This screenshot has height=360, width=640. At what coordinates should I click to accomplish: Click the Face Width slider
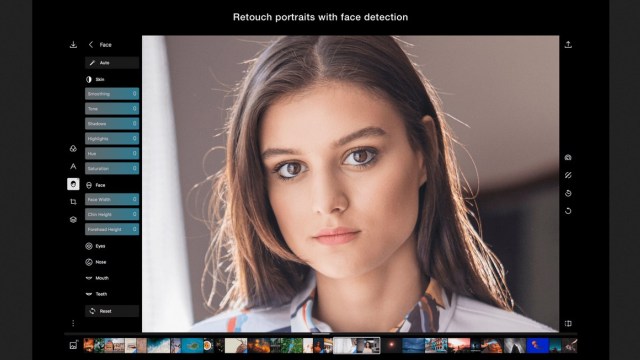click(112, 199)
